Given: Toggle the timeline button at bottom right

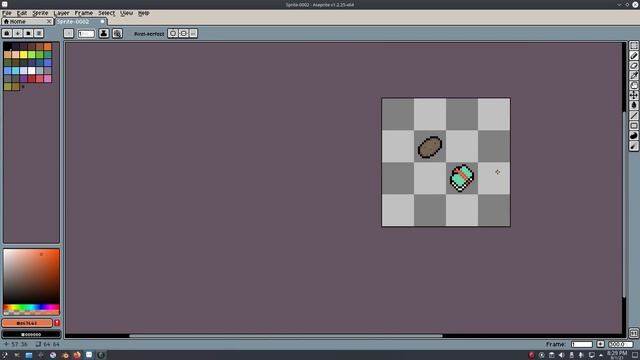Looking at the screenshot, I should [x=633, y=333].
